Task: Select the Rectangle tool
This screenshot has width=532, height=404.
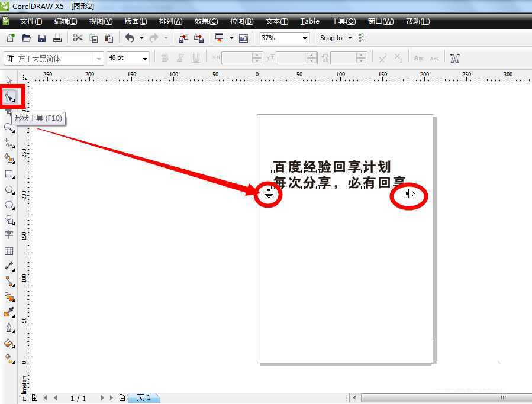Action: point(9,174)
